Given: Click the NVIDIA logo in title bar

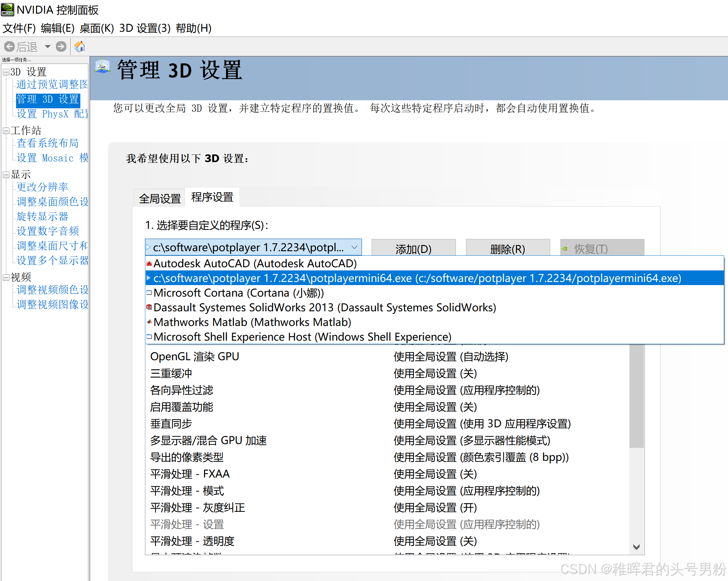Looking at the screenshot, I should pos(7,9).
